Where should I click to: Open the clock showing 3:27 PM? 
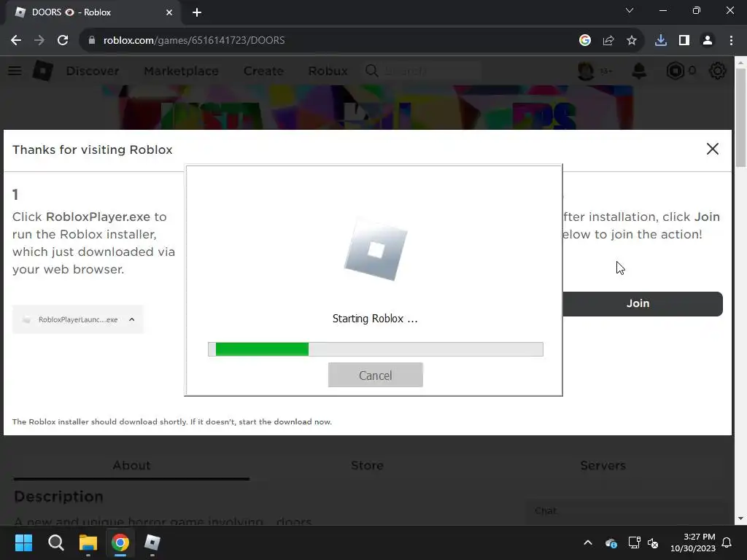693,542
